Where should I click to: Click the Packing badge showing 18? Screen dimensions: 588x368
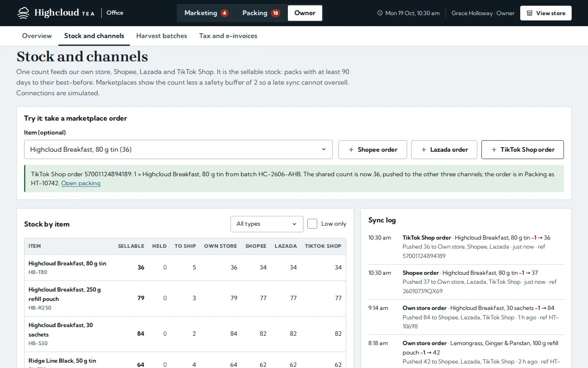[276, 13]
